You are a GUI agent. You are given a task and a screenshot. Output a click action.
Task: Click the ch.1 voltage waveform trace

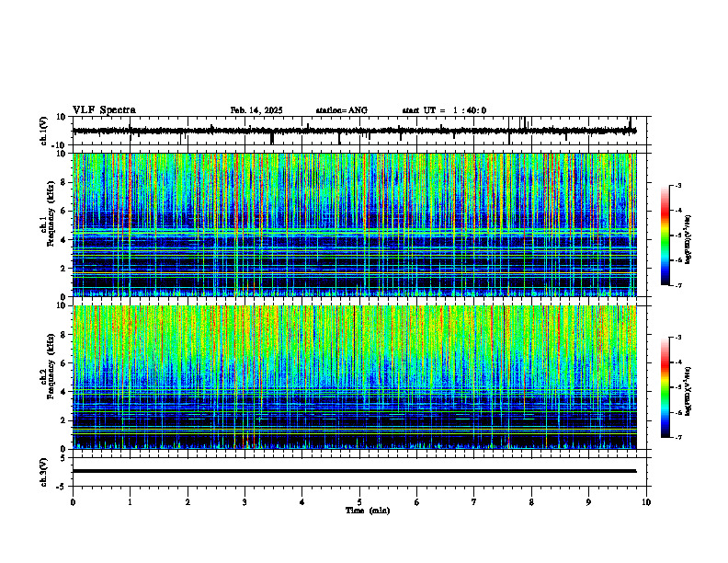354,131
